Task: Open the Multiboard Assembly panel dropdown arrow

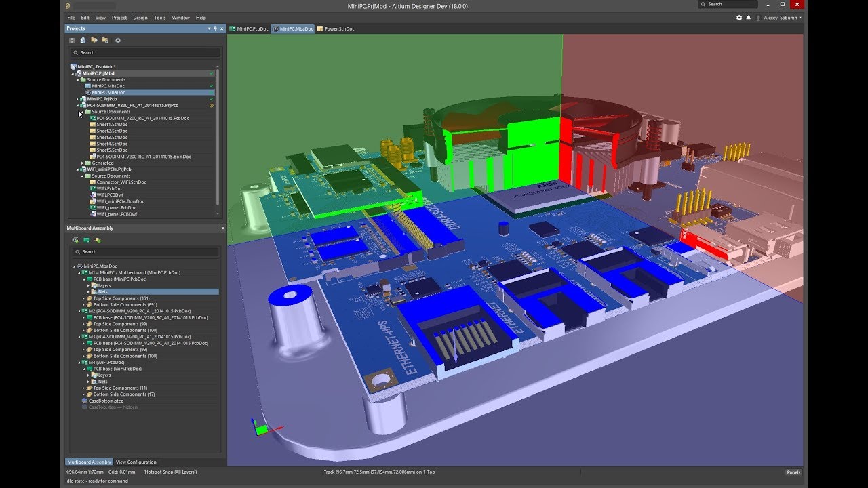Action: 222,228
